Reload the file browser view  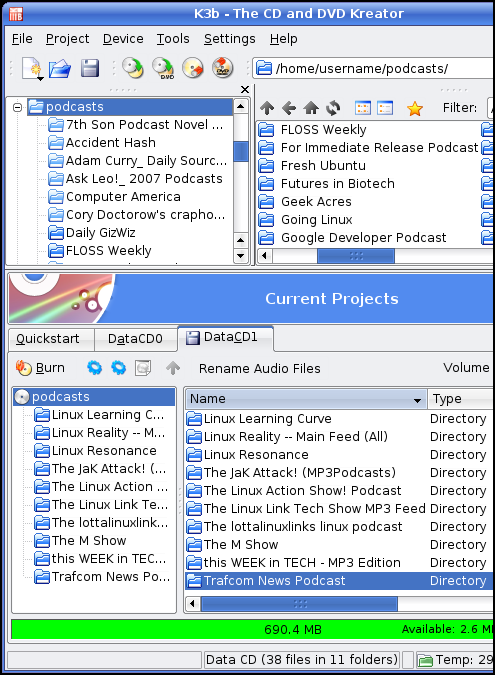(333, 108)
